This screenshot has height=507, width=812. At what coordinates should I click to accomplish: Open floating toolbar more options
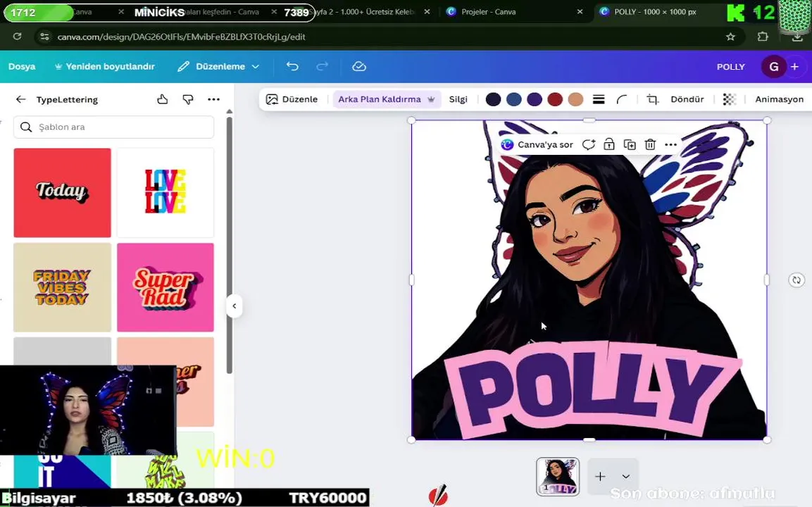click(x=670, y=144)
